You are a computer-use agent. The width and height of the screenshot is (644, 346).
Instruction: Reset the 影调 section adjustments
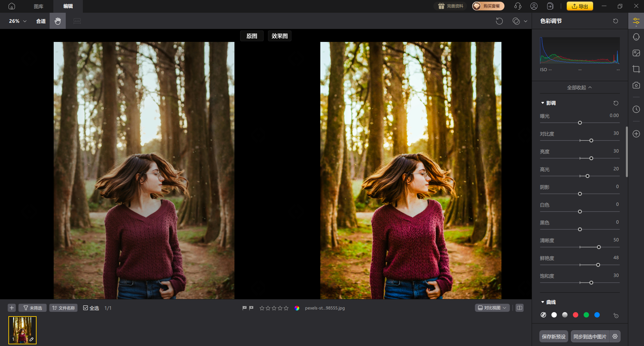pyautogui.click(x=616, y=103)
